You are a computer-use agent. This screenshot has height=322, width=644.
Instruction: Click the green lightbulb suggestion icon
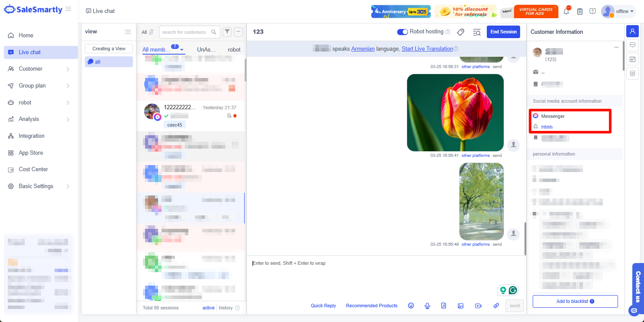(x=503, y=290)
